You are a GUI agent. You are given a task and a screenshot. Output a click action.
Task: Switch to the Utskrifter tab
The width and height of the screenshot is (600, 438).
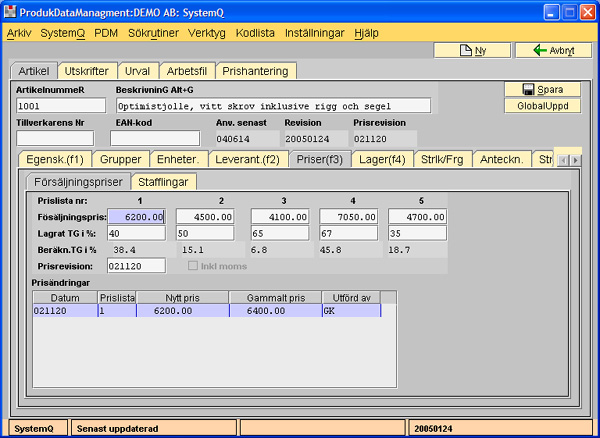tap(86, 71)
